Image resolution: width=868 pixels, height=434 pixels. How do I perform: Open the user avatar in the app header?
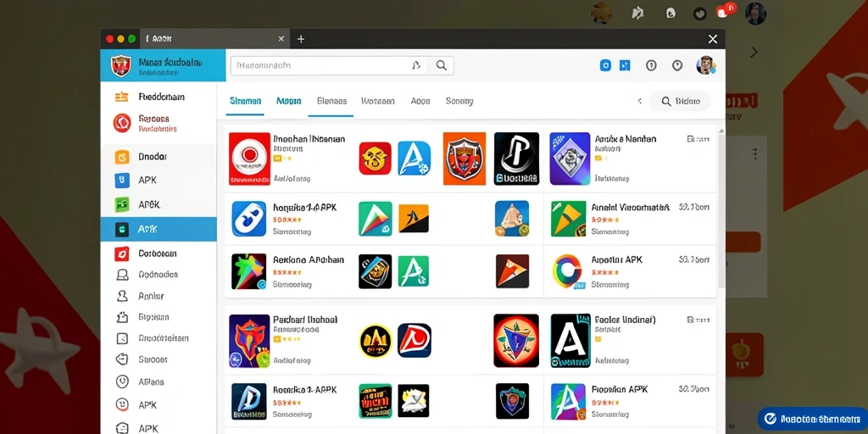[x=706, y=65]
